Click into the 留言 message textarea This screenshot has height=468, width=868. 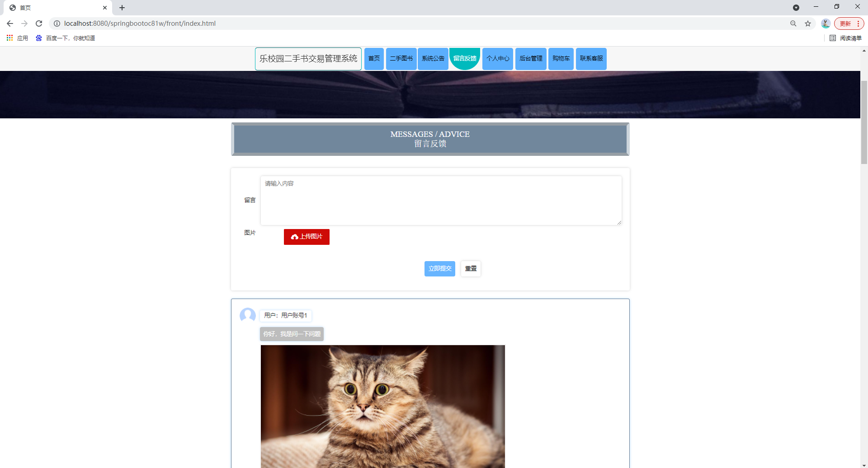coord(441,201)
